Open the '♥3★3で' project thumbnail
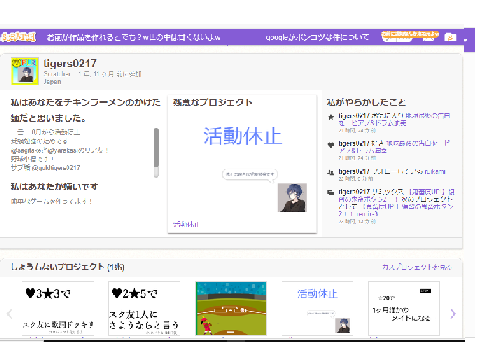The width and height of the screenshot is (480, 360). (58, 308)
